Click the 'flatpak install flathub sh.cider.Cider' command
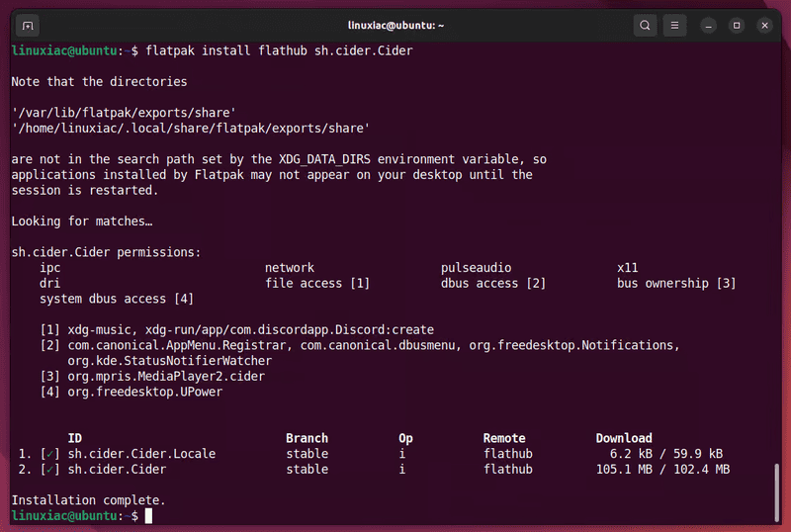 (279, 49)
